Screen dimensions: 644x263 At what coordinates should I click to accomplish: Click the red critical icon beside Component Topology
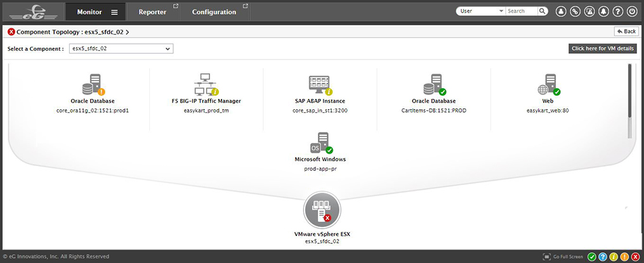click(x=11, y=32)
